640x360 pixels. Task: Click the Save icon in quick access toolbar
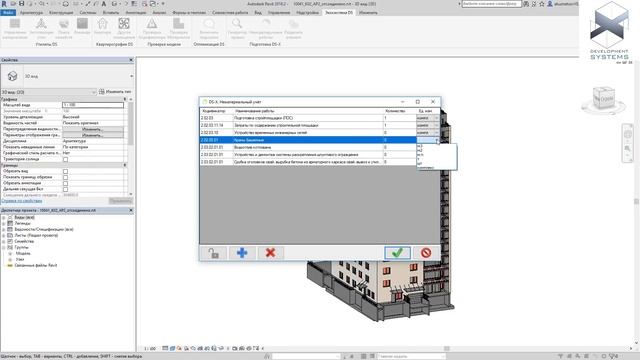tap(21, 4)
